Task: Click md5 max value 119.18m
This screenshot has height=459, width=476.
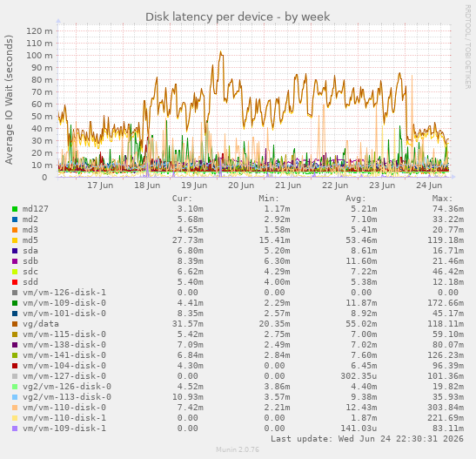Action: (446, 240)
